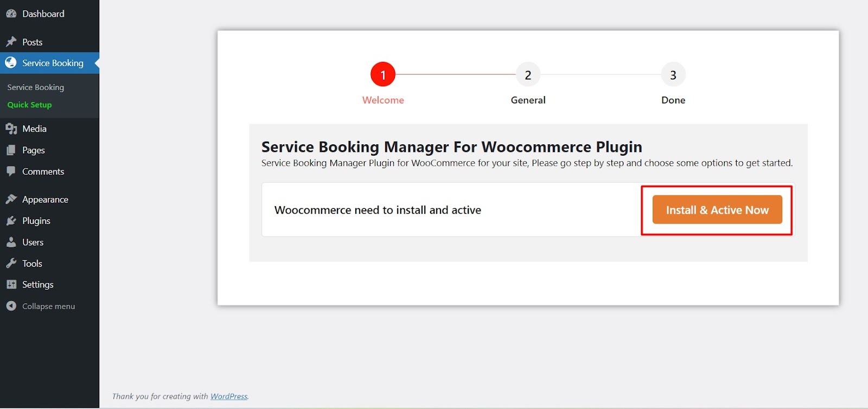
Task: Click the Welcome step label
Action: point(383,100)
